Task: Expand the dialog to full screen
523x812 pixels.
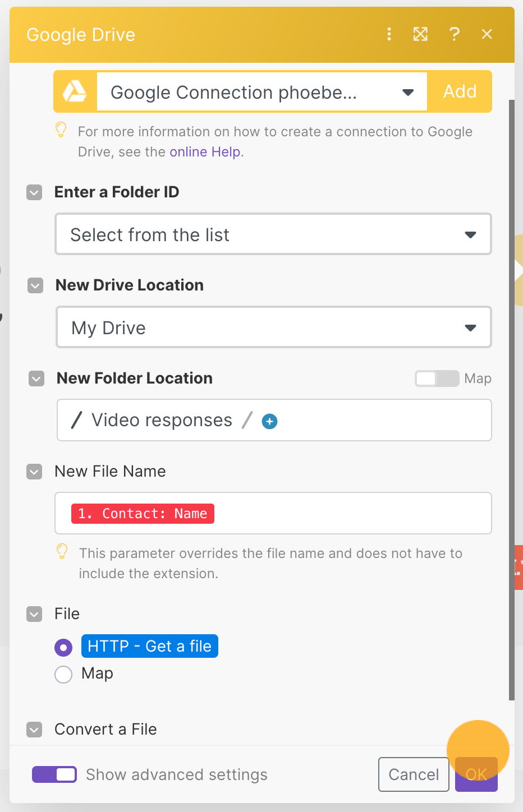Action: coord(420,34)
